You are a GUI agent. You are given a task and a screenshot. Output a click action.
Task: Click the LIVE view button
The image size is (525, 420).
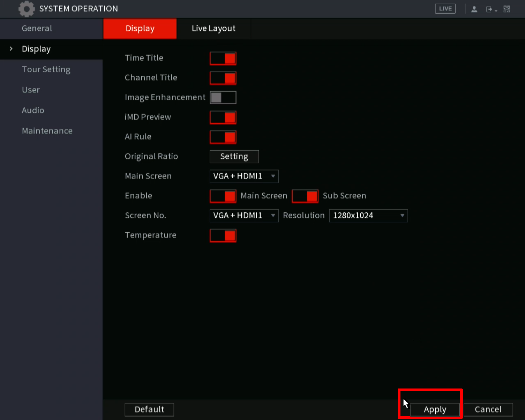pyautogui.click(x=445, y=9)
